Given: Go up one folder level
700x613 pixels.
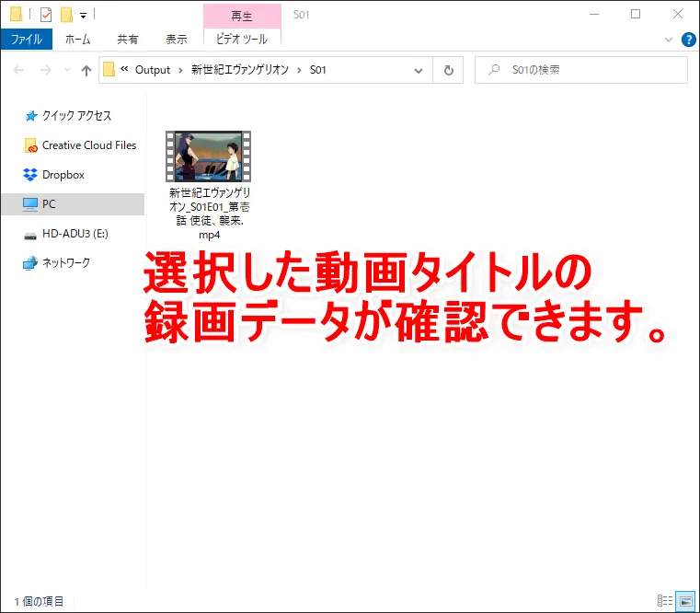Looking at the screenshot, I should pos(86,70).
